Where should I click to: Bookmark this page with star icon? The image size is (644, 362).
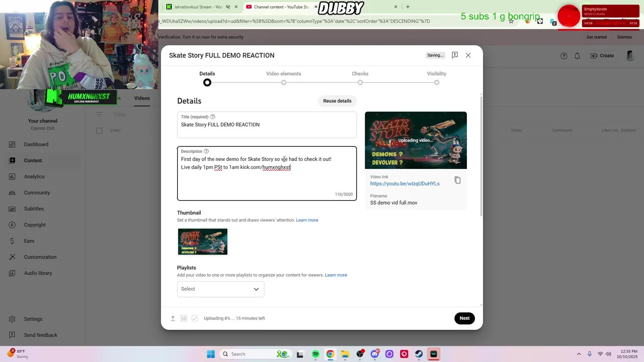click(x=511, y=21)
